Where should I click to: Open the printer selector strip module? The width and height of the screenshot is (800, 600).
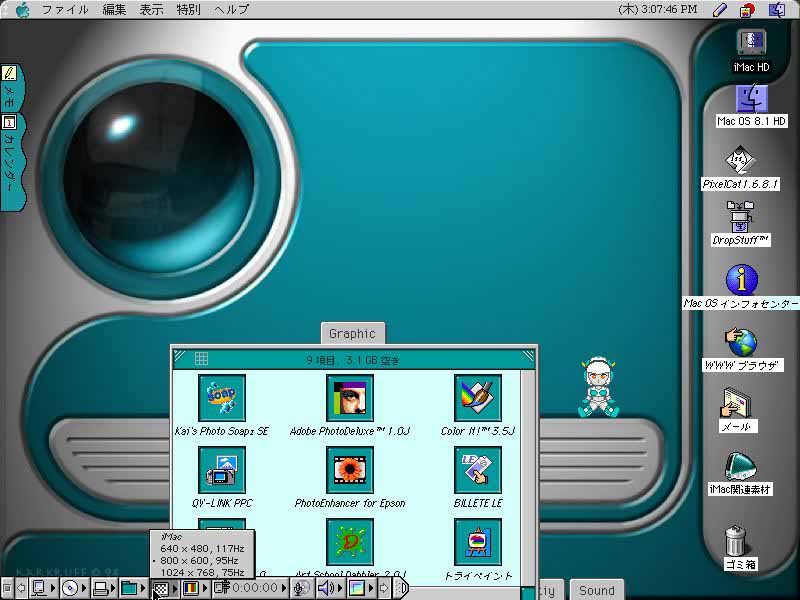pyautogui.click(x=105, y=588)
